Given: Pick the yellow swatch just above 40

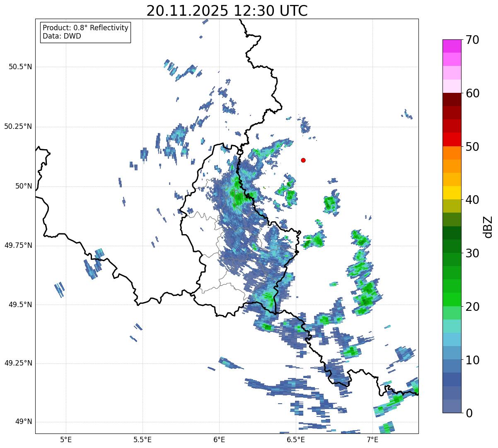Looking at the screenshot, I should (x=452, y=193).
